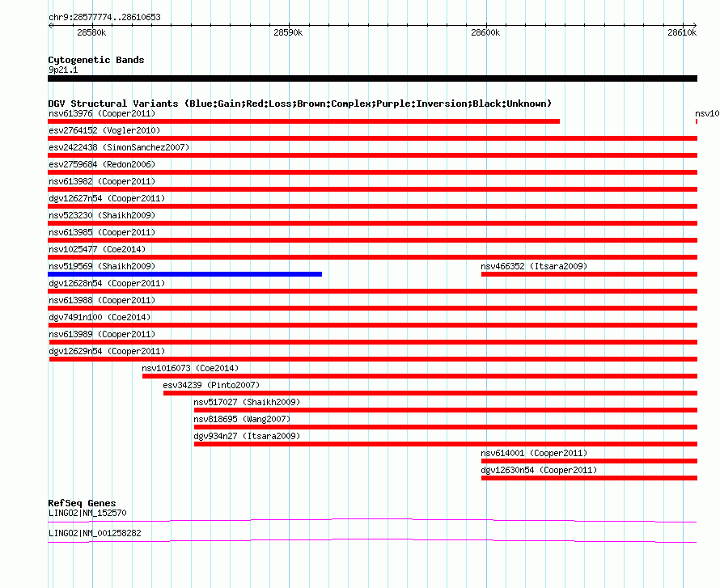Click the nsv613976 (Cooper2011) variant label
The width and height of the screenshot is (720, 588).
pos(102,113)
